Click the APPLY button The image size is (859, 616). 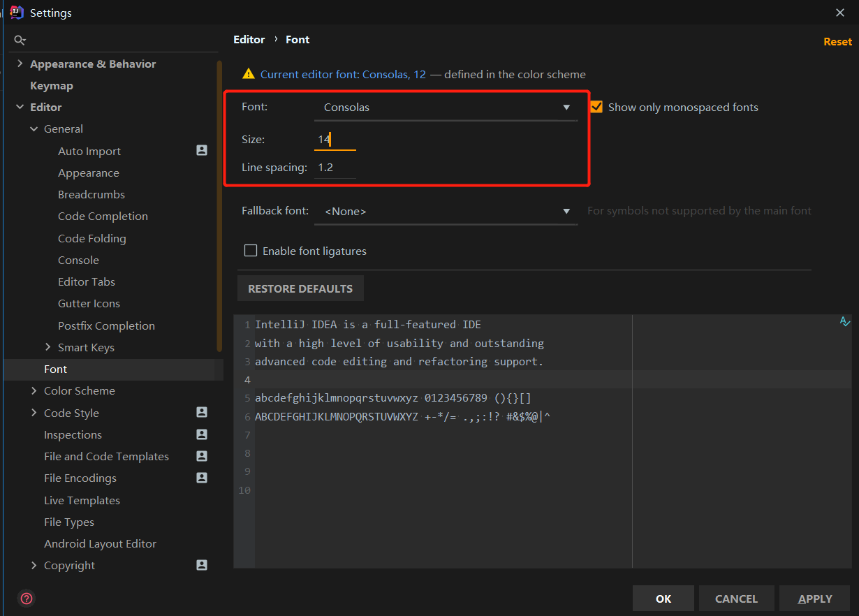pyautogui.click(x=815, y=599)
